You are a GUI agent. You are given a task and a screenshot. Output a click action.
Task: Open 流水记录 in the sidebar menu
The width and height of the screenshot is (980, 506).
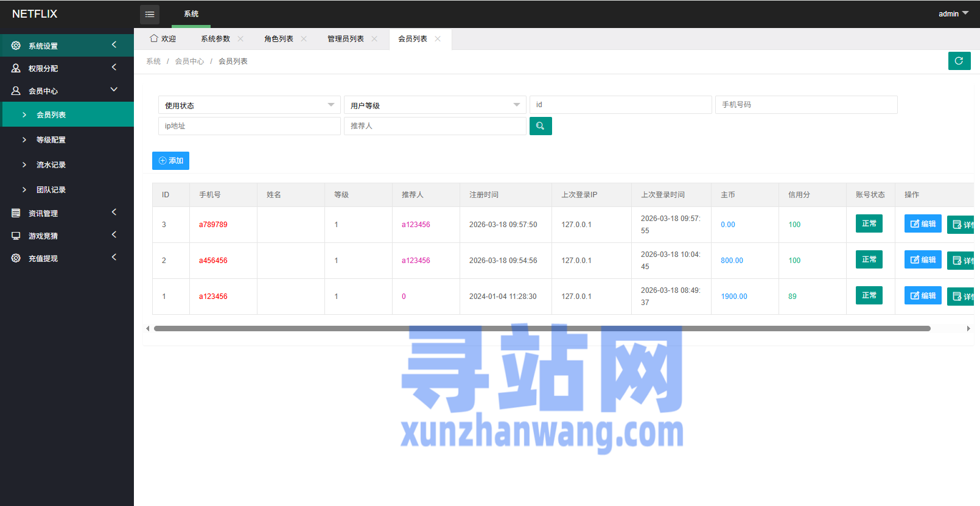tap(51, 165)
